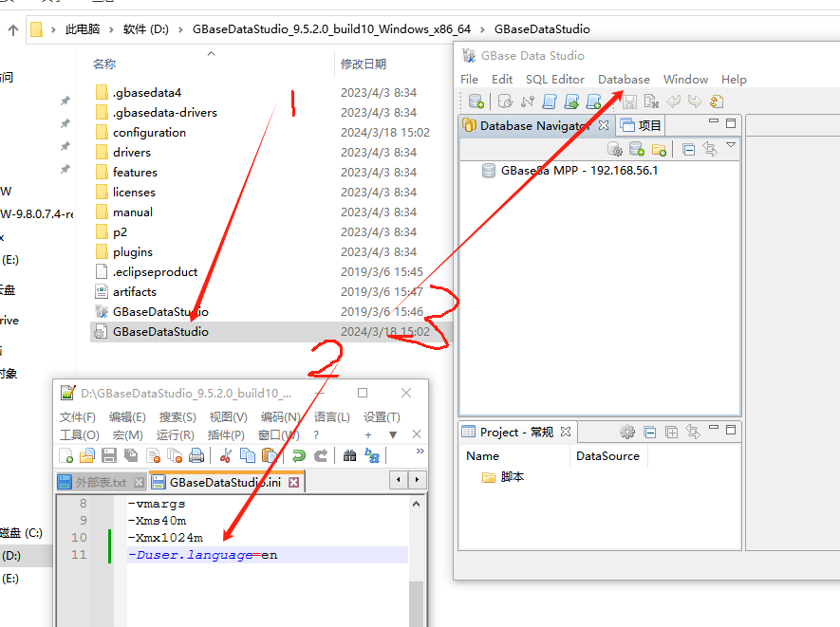Open the Database menu in GBase Data Studio
Viewport: 840px width, 627px height.
click(x=625, y=80)
